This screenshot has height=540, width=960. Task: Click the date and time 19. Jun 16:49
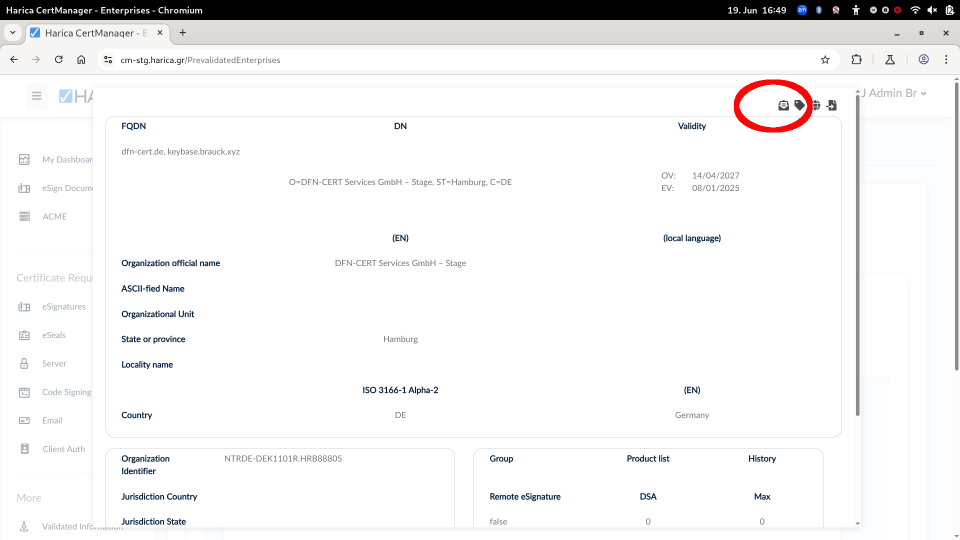coord(757,10)
